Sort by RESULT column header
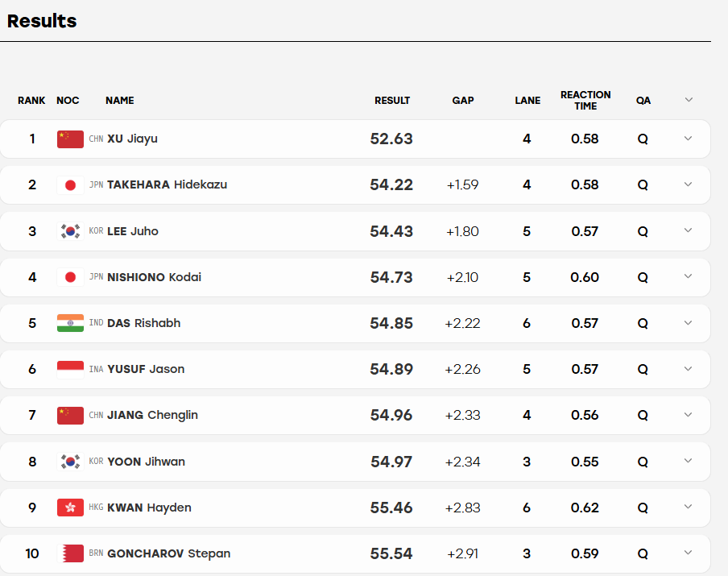Screen dimensions: 728x576 pos(392,101)
